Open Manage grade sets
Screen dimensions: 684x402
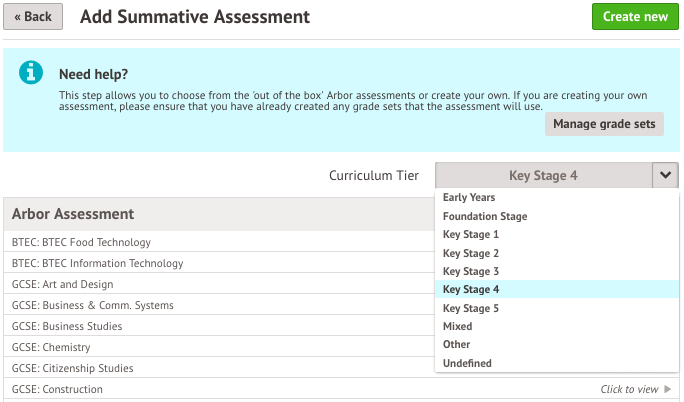coord(604,124)
